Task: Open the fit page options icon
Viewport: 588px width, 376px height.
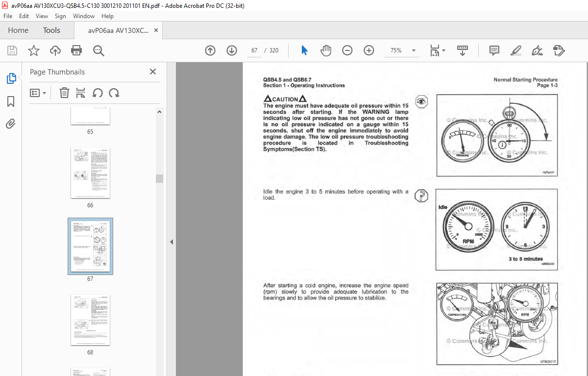Action: coord(437,50)
